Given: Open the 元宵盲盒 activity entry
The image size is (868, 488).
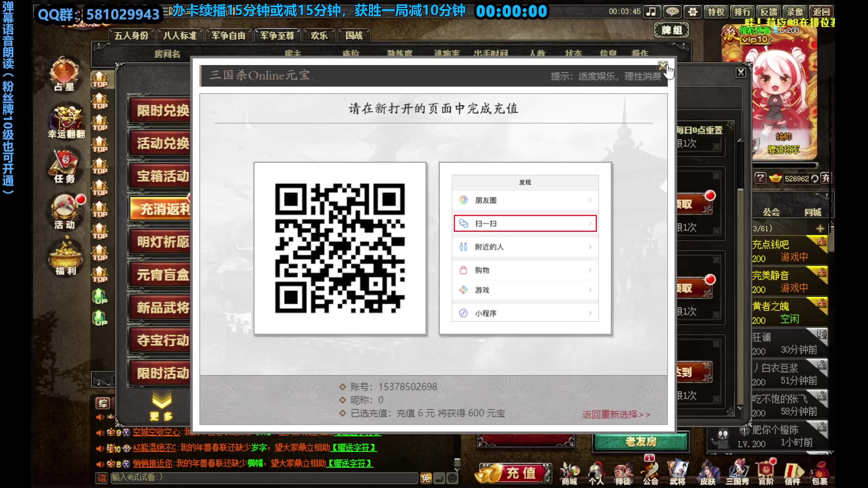Looking at the screenshot, I should (x=160, y=275).
